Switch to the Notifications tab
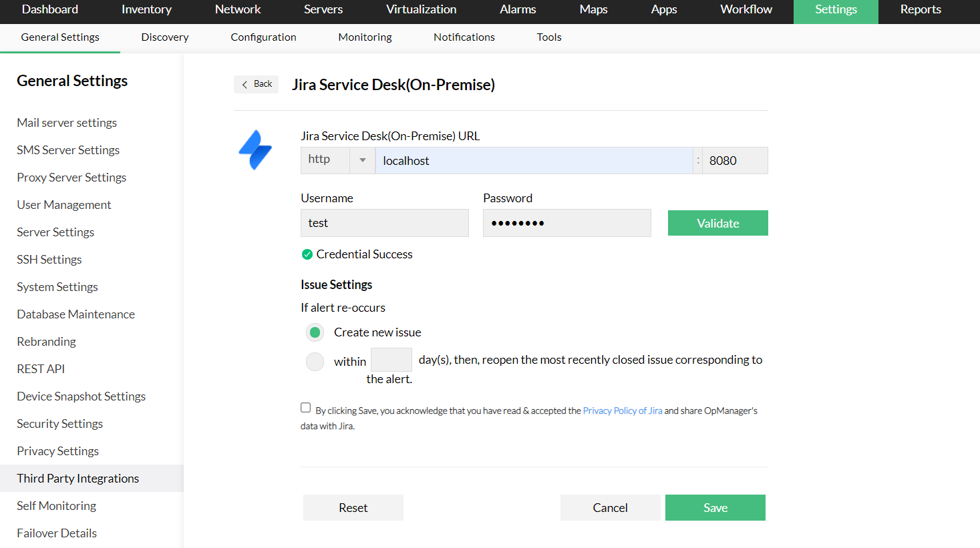The image size is (980, 548). coord(464,37)
